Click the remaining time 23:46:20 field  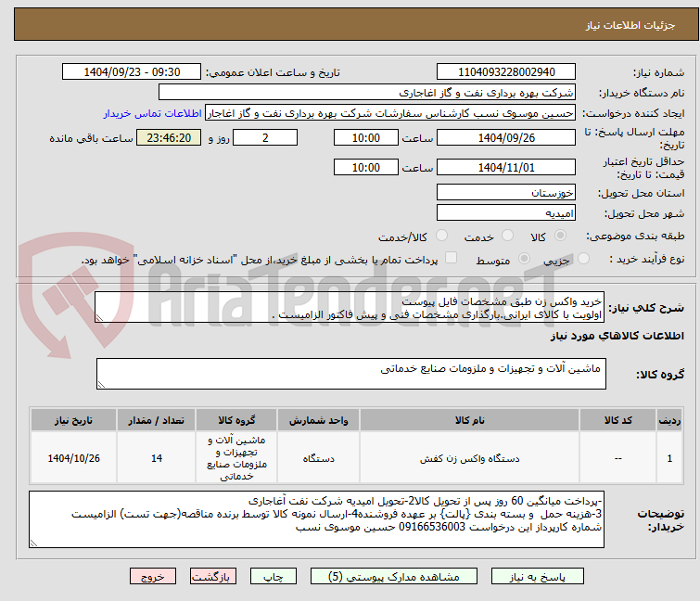[x=169, y=137]
